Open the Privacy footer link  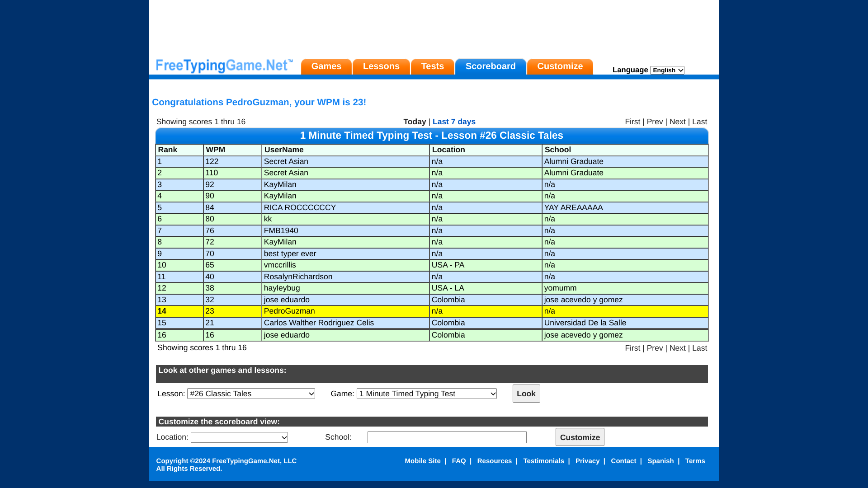click(587, 461)
